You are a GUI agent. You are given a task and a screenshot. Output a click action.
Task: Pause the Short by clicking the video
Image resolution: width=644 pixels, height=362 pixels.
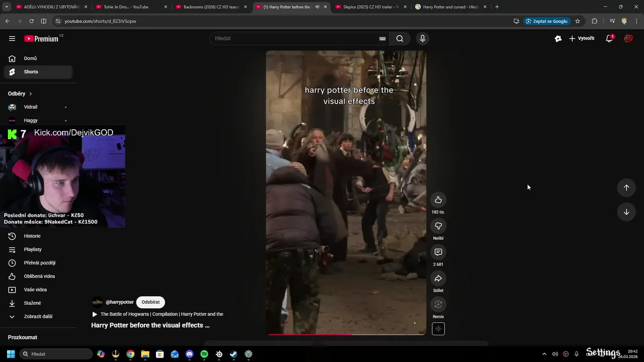pyautogui.click(x=346, y=193)
